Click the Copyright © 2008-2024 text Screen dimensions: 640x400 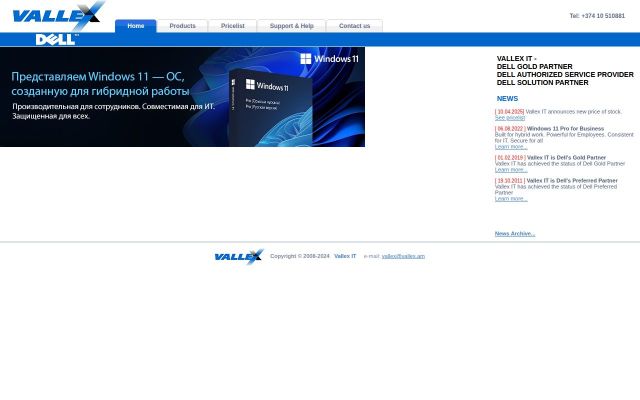coord(300,256)
